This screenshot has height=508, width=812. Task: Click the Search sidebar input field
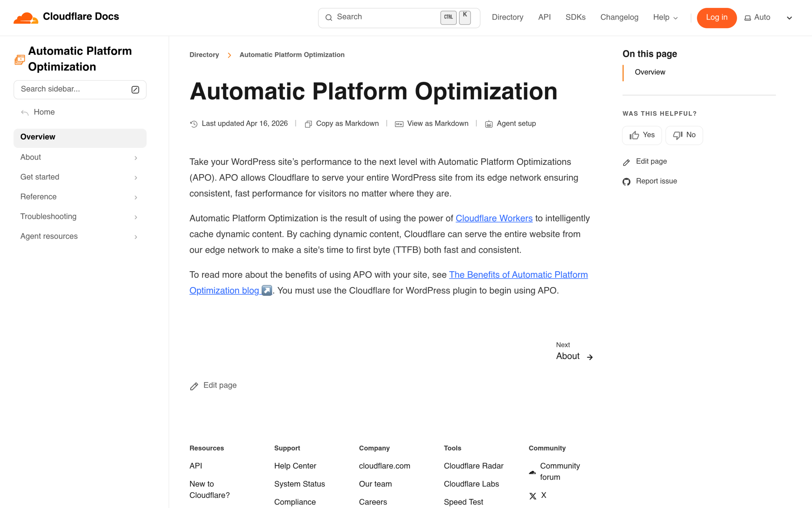80,90
